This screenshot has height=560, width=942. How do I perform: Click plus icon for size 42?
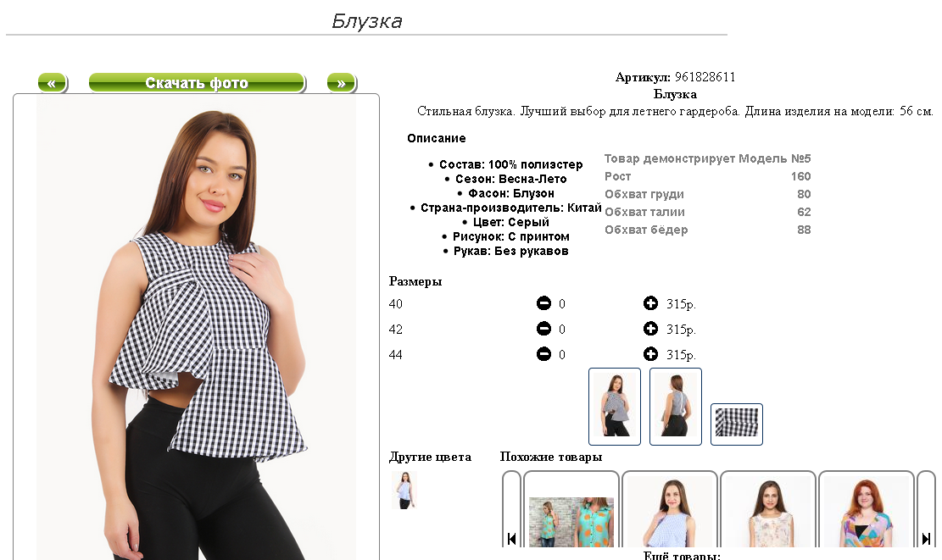[x=650, y=329]
